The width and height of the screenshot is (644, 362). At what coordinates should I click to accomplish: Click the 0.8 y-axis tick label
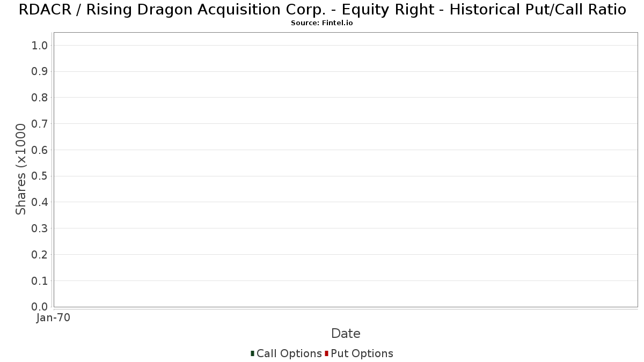coord(40,98)
